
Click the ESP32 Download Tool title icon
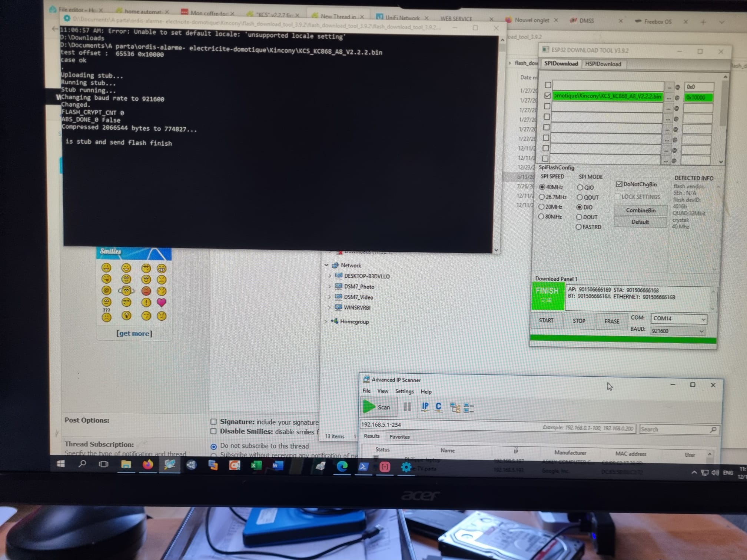pos(545,49)
